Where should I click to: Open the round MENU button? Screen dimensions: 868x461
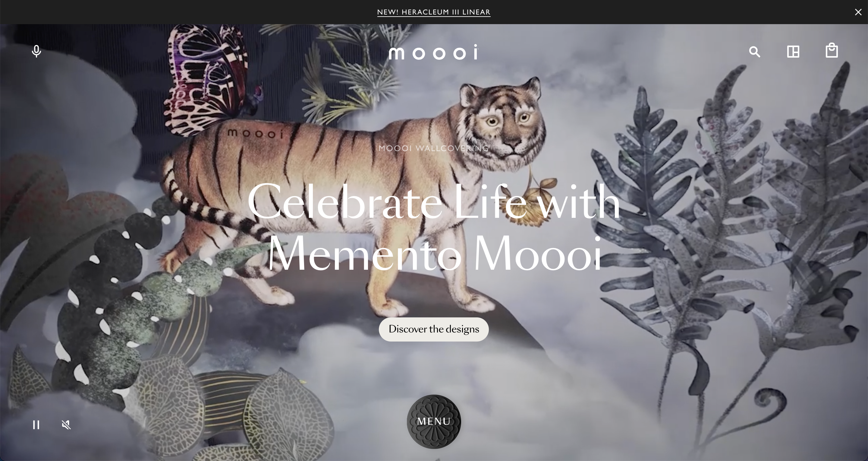[434, 421]
